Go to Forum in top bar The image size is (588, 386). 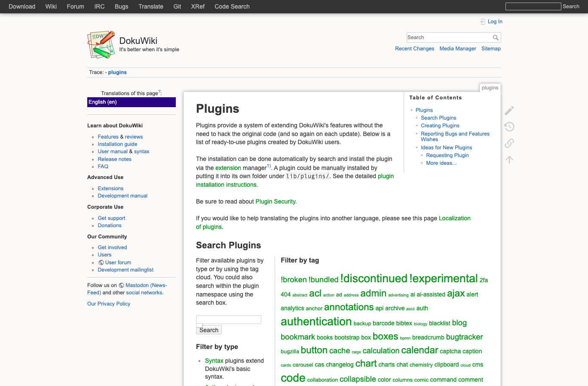tap(75, 6)
